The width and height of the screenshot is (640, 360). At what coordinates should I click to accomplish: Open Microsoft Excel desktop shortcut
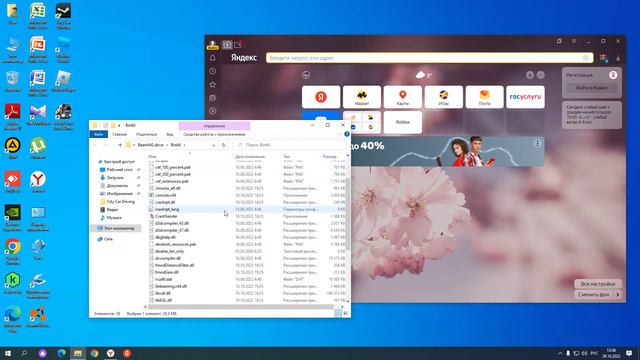click(x=38, y=16)
